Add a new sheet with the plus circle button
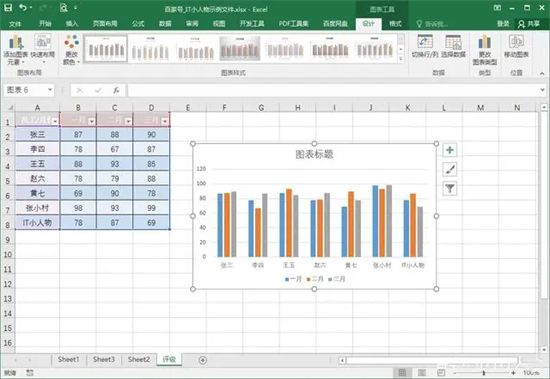Image resolution: width=550 pixels, height=379 pixels. pos(203,360)
